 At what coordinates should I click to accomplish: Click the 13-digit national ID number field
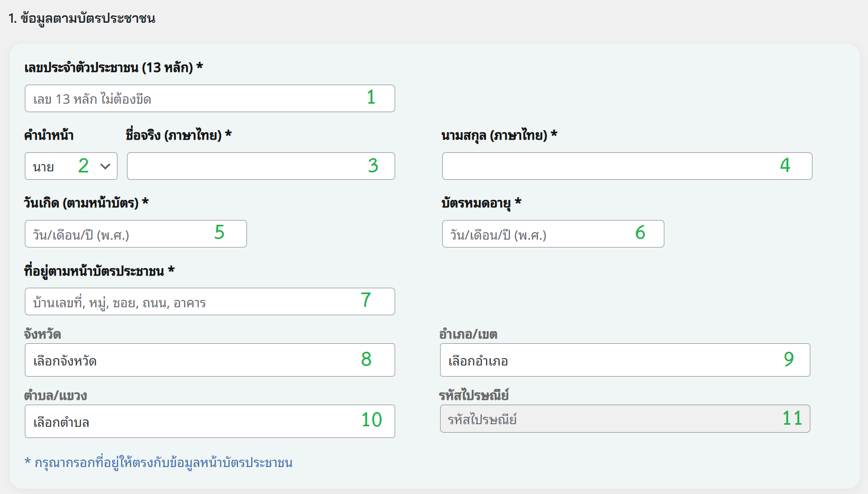(x=209, y=98)
